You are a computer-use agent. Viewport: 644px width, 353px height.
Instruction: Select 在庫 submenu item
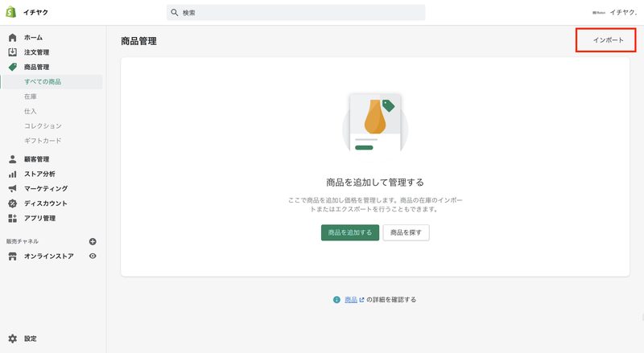pos(31,96)
